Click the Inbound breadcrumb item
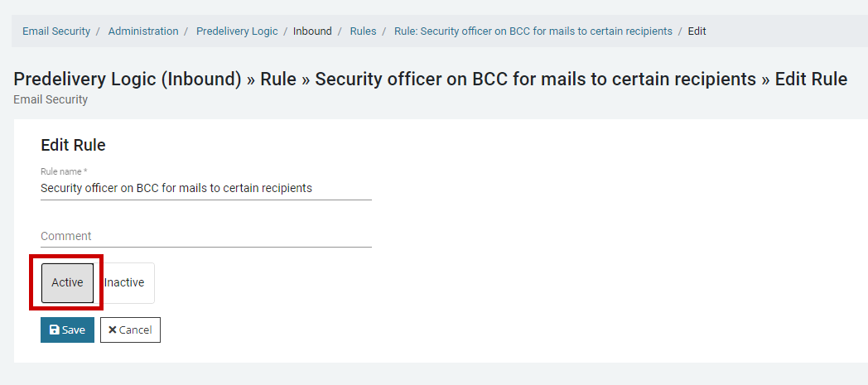 tap(312, 31)
